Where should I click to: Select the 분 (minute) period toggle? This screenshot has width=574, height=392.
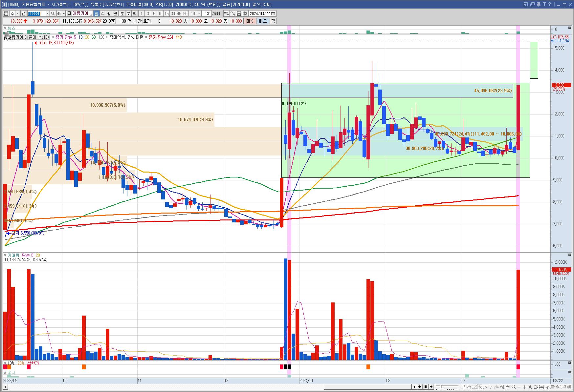click(122, 13)
